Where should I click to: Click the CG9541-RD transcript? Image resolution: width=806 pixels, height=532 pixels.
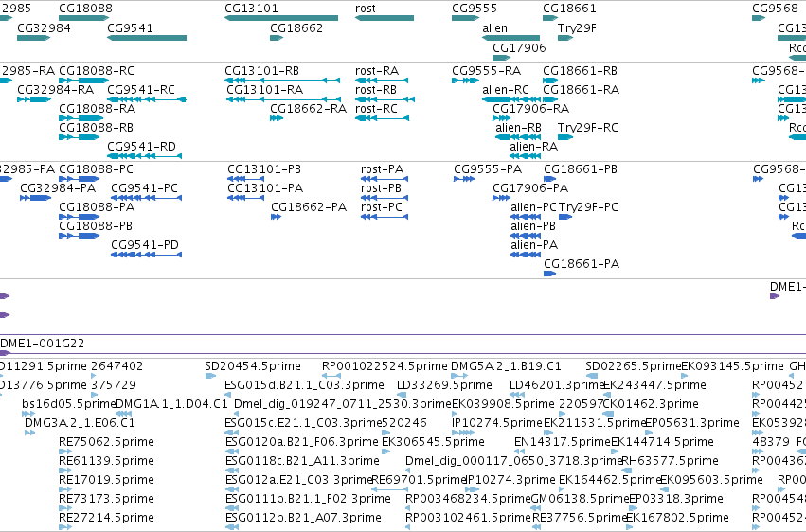(x=145, y=156)
